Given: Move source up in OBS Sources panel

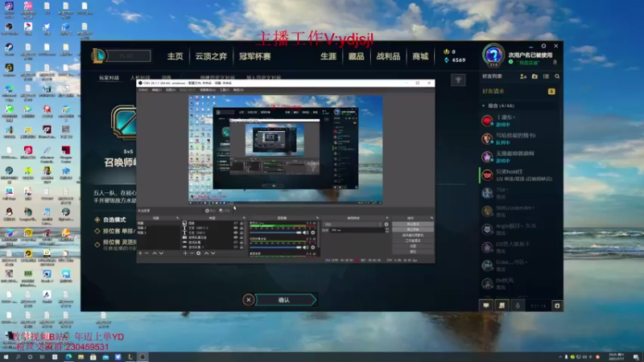Looking at the screenshot, I should (206, 253).
